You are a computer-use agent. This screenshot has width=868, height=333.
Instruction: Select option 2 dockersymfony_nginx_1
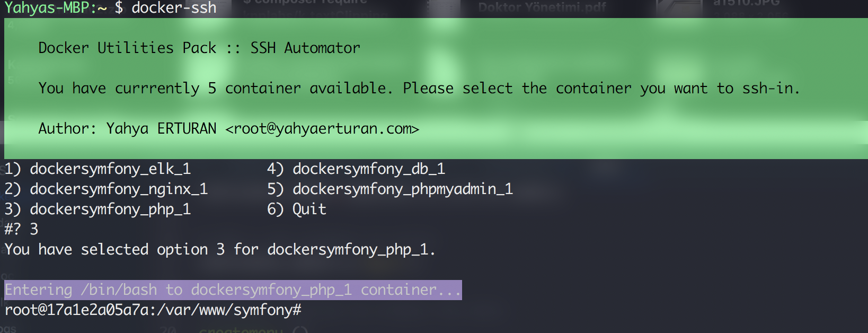point(106,189)
